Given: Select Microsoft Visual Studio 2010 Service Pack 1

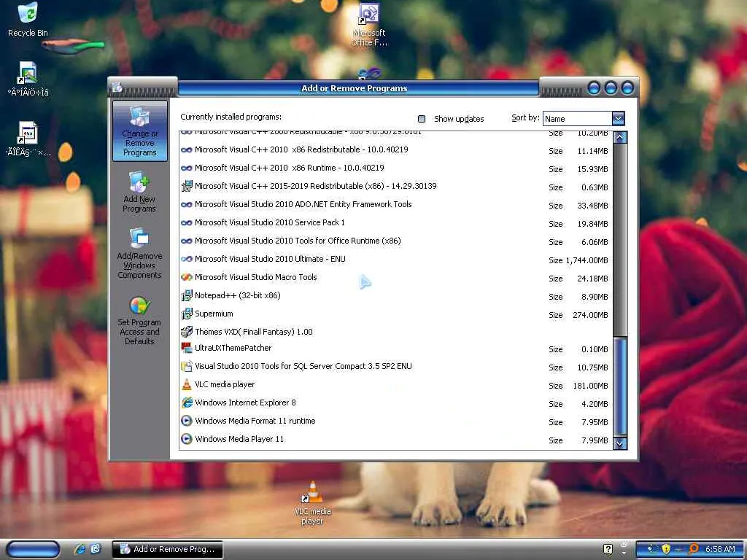Looking at the screenshot, I should 395,223.
